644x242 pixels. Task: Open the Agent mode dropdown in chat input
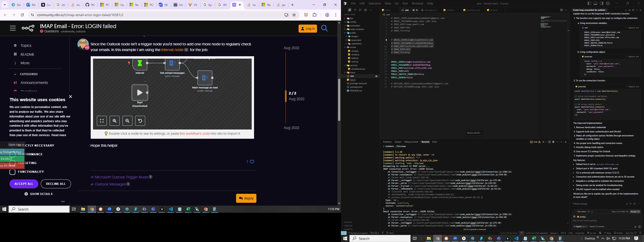pos(580,227)
